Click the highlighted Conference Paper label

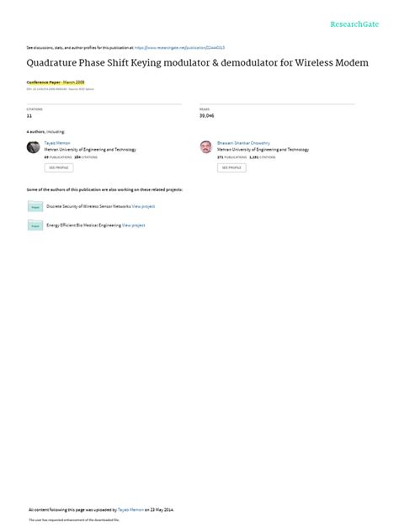click(44, 82)
